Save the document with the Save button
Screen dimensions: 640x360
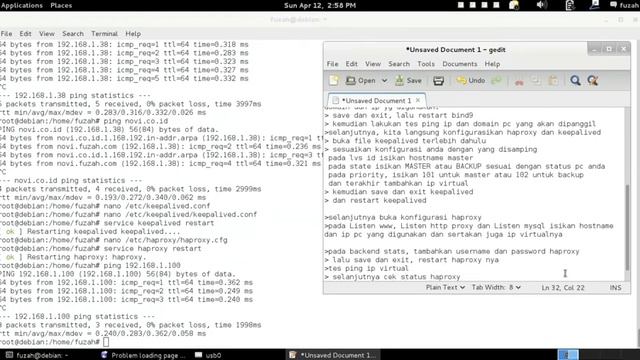(409, 81)
